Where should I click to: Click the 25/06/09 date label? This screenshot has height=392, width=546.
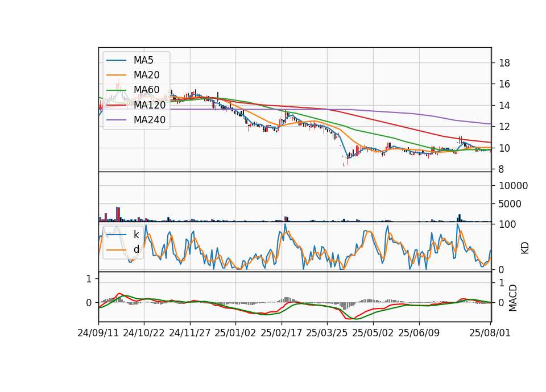pos(419,333)
